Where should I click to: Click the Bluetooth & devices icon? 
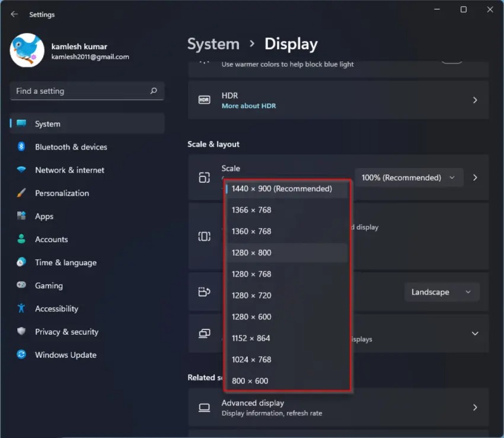point(21,147)
